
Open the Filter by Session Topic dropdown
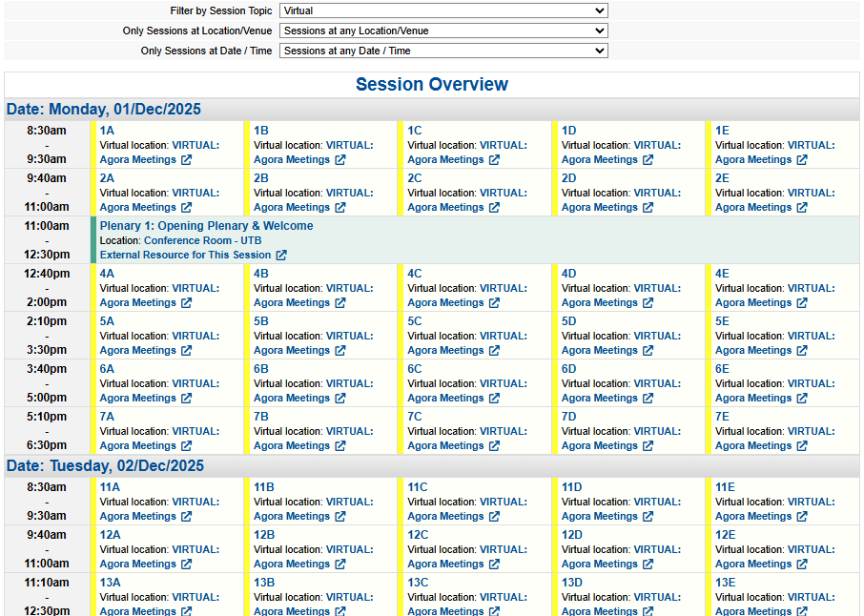443,10
